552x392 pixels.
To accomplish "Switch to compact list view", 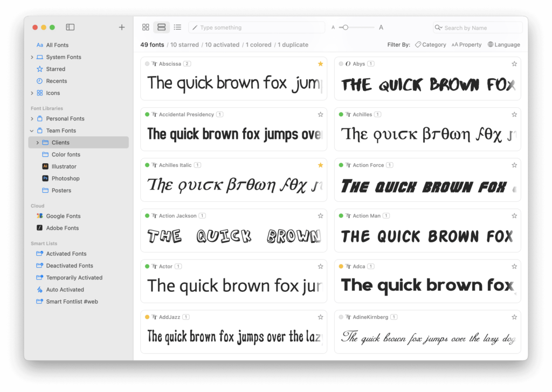I will tap(177, 27).
